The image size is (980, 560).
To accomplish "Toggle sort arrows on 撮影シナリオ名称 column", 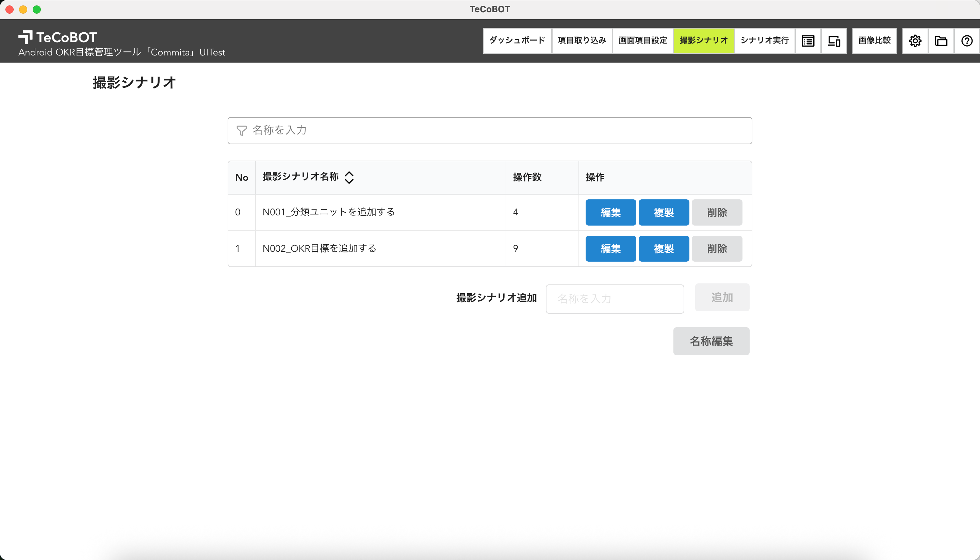I will pyautogui.click(x=349, y=177).
